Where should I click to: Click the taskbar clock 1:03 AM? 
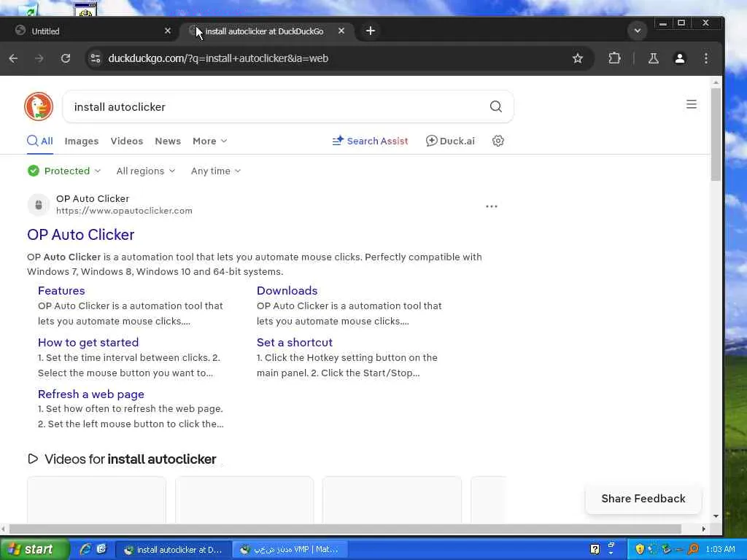pos(720,549)
